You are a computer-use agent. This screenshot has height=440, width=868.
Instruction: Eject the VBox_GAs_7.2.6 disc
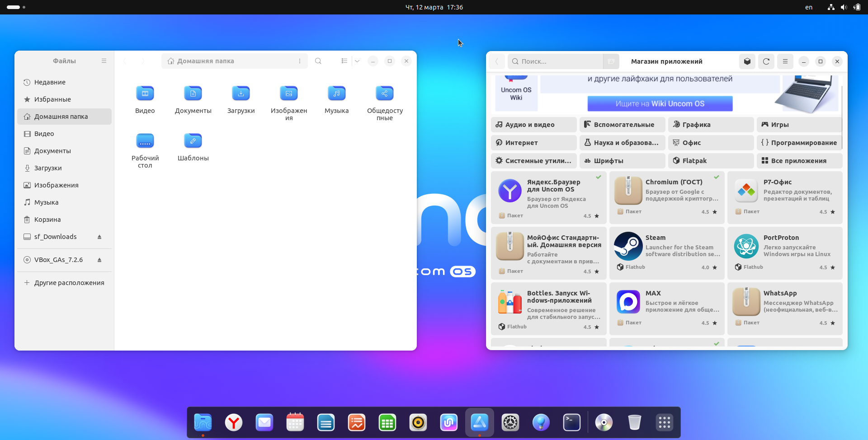99,260
